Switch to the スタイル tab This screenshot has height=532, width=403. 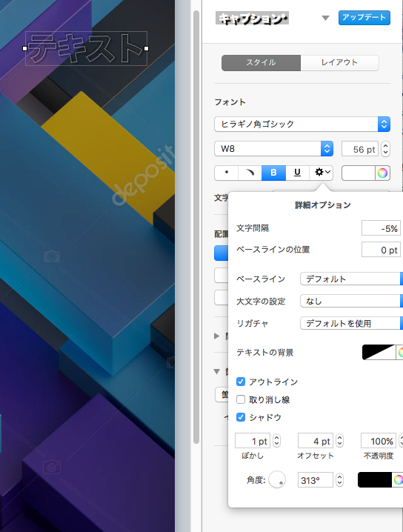coord(261,63)
